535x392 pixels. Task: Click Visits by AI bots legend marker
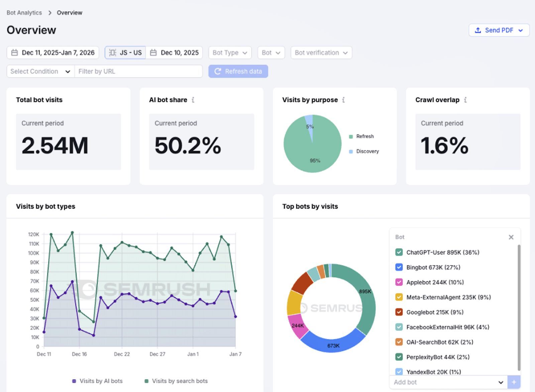click(x=74, y=381)
